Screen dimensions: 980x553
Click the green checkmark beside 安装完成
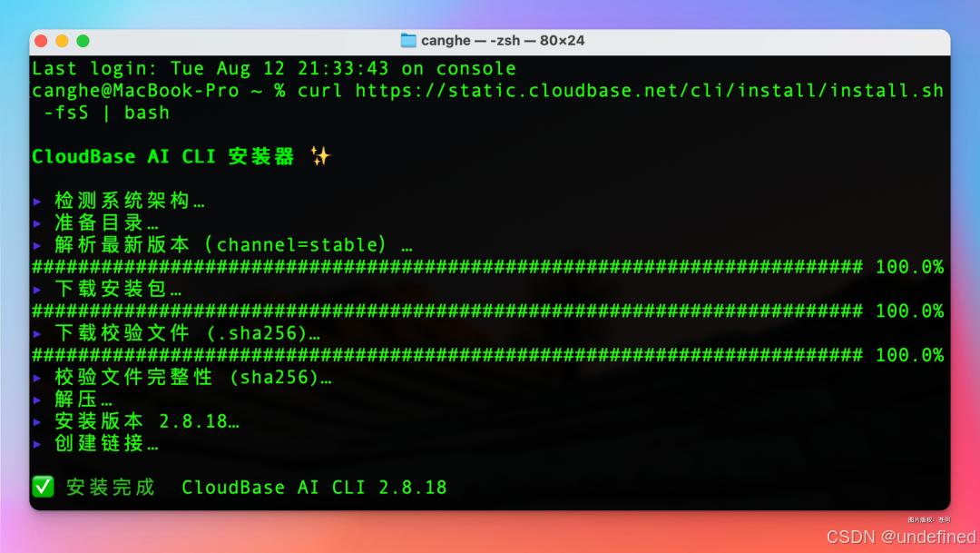click(x=44, y=487)
